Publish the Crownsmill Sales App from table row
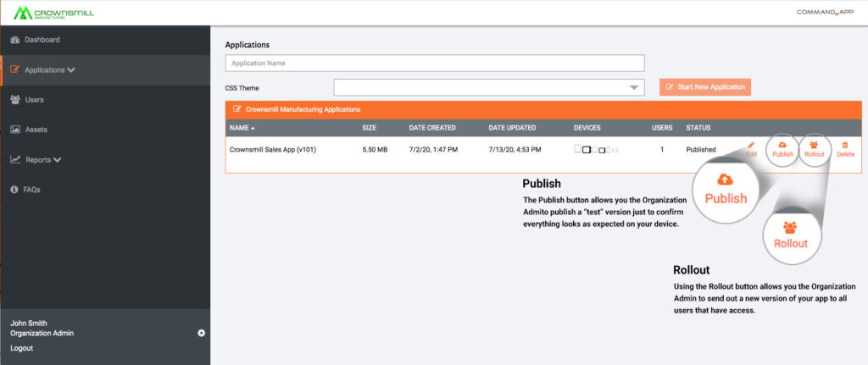868x365 pixels. [x=782, y=149]
